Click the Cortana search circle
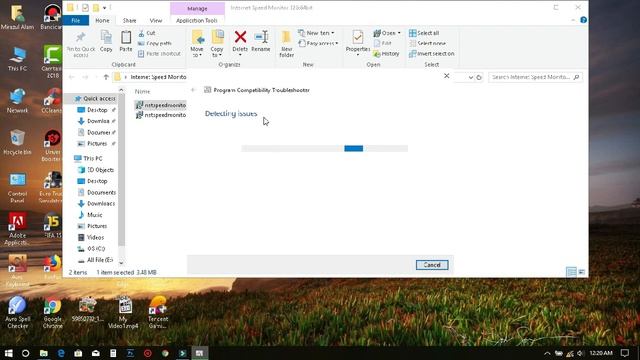This screenshot has height=360, width=640. (25, 353)
